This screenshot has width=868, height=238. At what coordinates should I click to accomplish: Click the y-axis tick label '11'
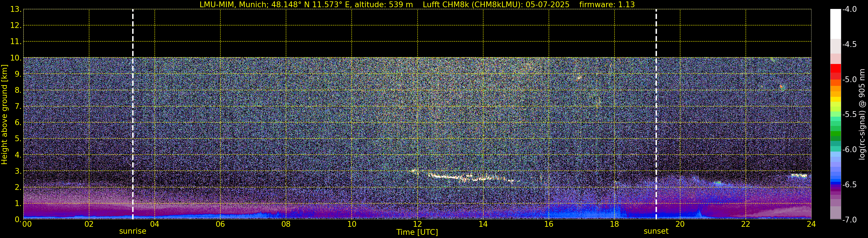pos(15,42)
